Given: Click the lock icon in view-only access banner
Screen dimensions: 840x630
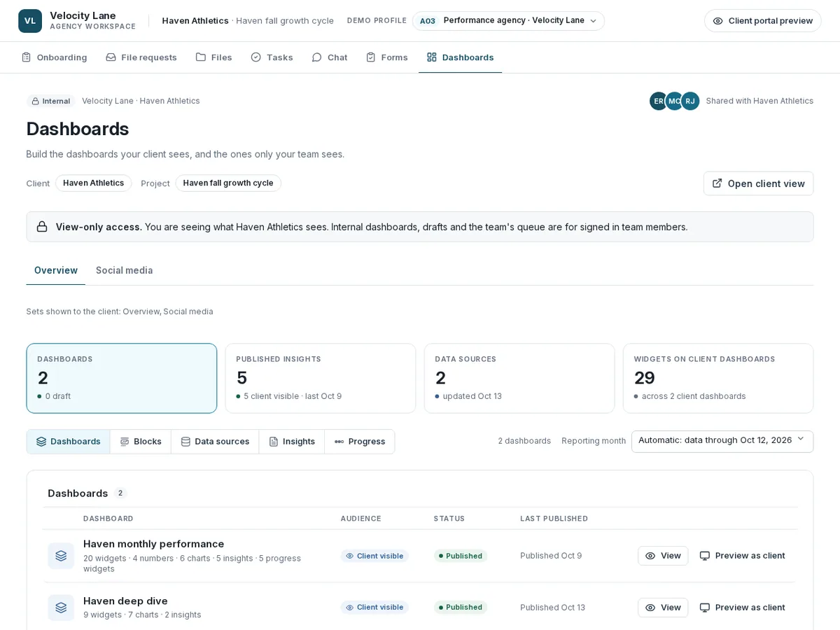Looking at the screenshot, I should (42, 227).
